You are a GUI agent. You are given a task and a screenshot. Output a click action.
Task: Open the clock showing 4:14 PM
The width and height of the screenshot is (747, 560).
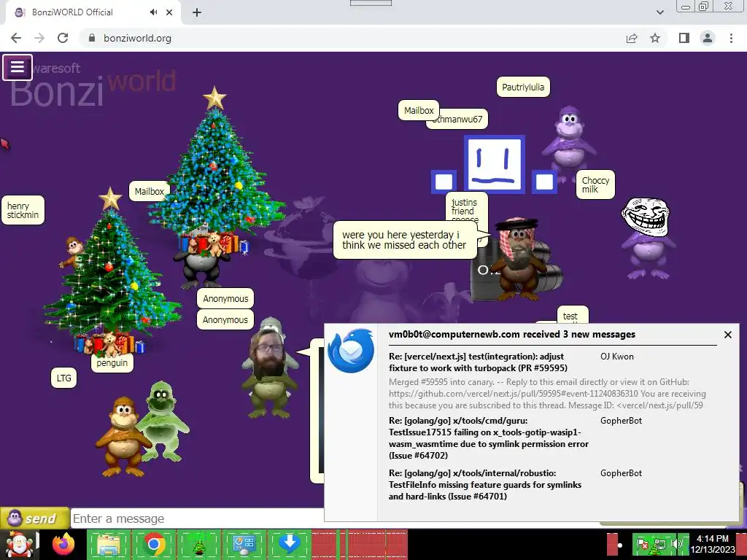(712, 544)
